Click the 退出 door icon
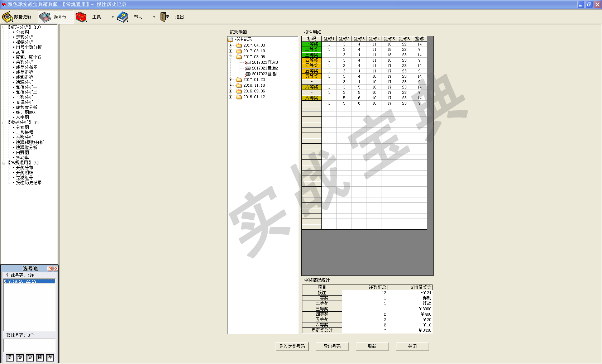Image resolution: width=602 pixels, height=364 pixels. pos(164,17)
